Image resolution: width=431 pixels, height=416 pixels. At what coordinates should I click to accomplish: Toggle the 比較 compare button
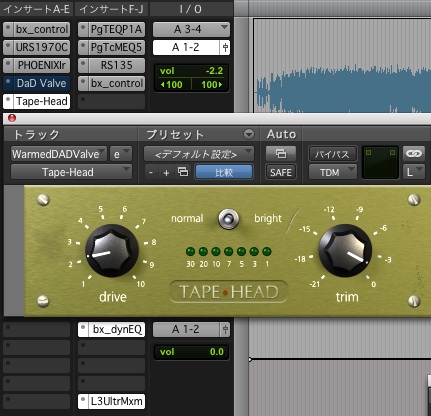[x=224, y=172]
